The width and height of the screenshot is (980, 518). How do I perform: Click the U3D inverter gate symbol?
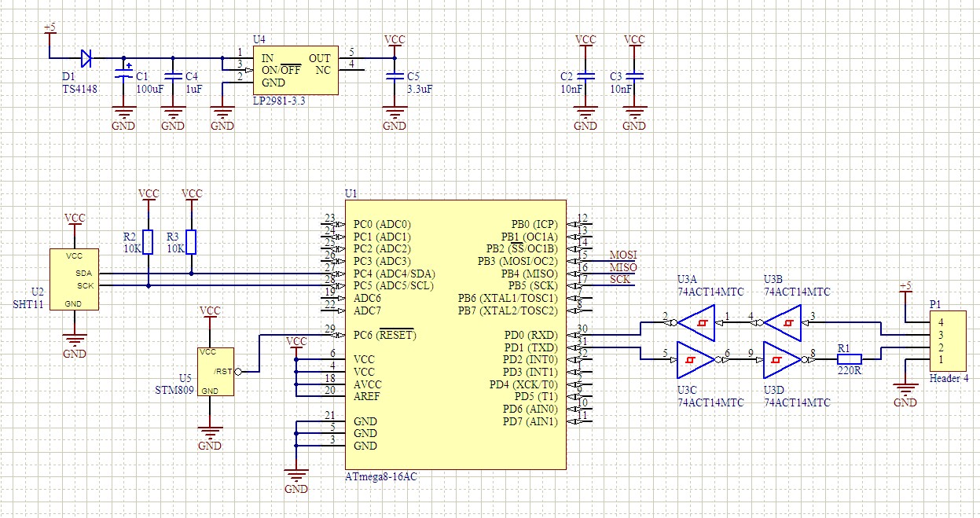(781, 359)
